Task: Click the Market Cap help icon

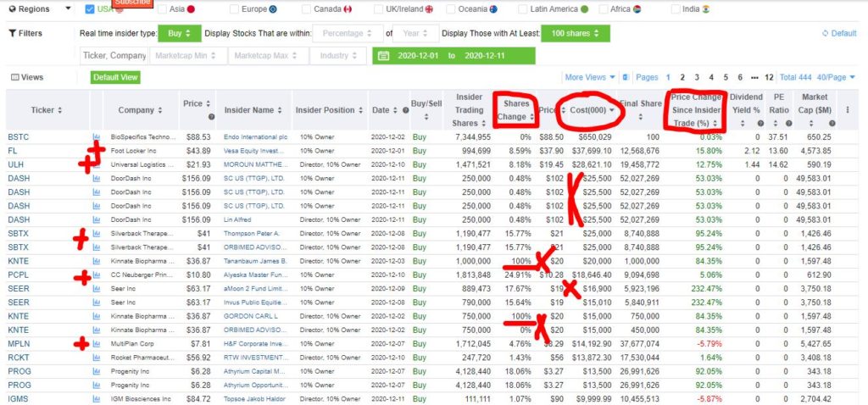Action: pyautogui.click(x=832, y=124)
